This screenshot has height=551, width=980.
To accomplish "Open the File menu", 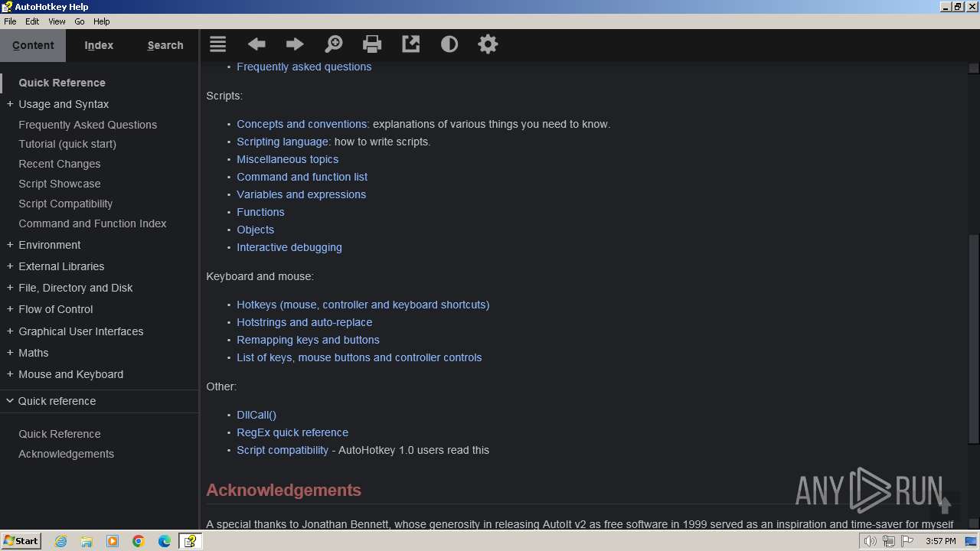I will [x=10, y=21].
